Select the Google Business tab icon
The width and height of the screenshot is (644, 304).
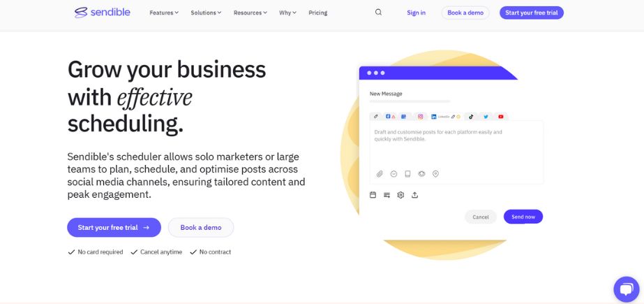[403, 117]
